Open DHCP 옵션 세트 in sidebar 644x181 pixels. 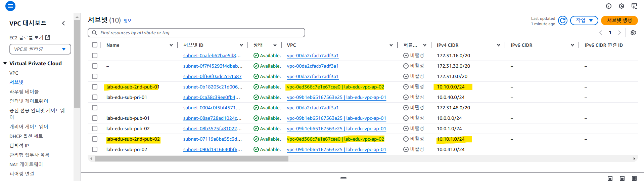[26, 136]
